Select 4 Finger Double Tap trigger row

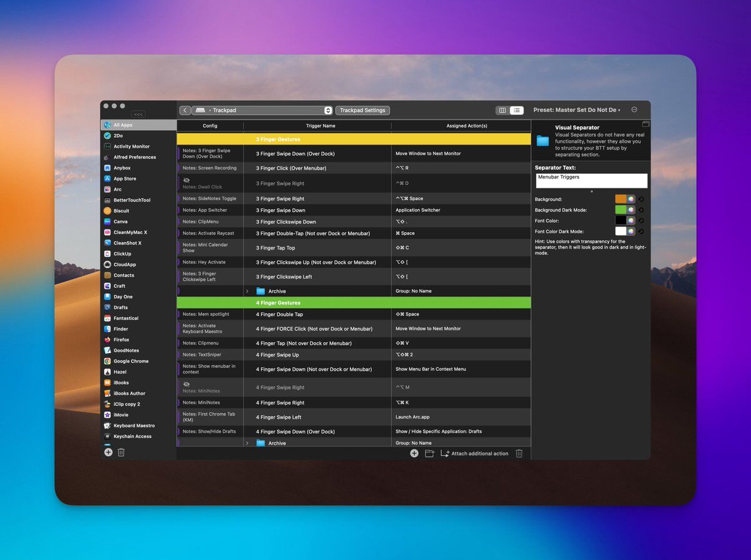(354, 314)
